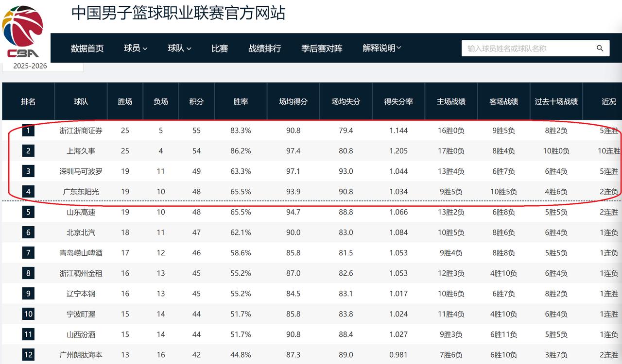Click rank badge 1

pyautogui.click(x=28, y=131)
